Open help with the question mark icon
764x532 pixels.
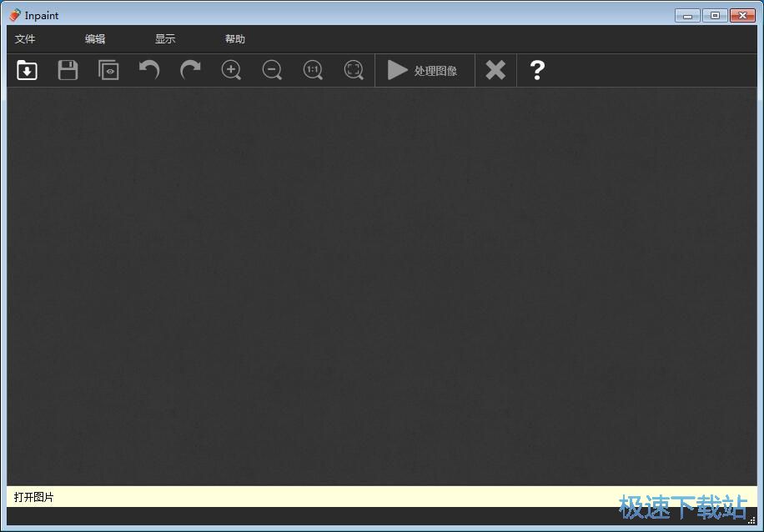point(537,70)
